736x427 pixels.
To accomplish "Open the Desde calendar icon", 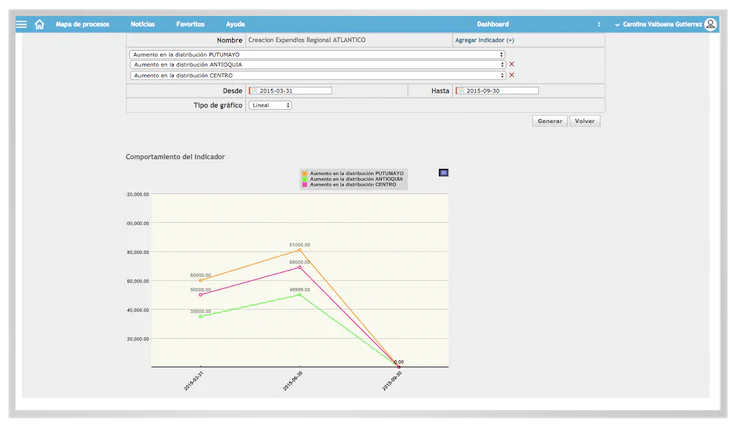I will click(253, 91).
